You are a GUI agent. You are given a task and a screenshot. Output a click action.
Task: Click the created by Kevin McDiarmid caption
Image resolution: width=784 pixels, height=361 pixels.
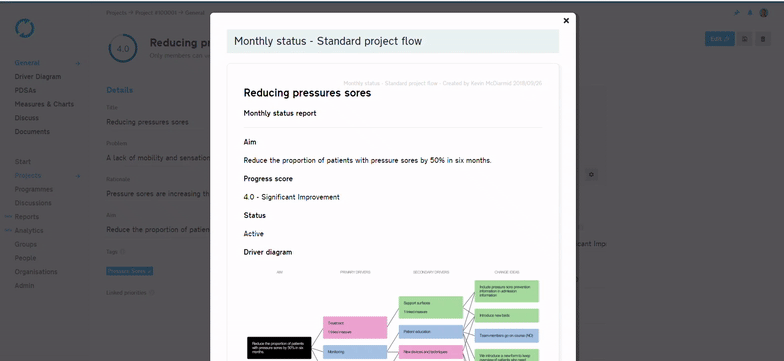click(442, 83)
